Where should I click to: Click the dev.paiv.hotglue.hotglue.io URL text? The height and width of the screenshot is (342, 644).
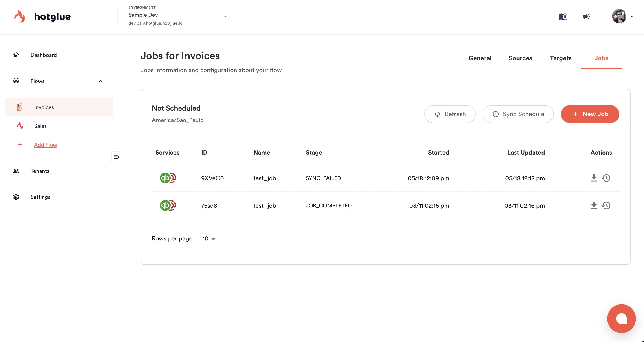[x=155, y=23]
